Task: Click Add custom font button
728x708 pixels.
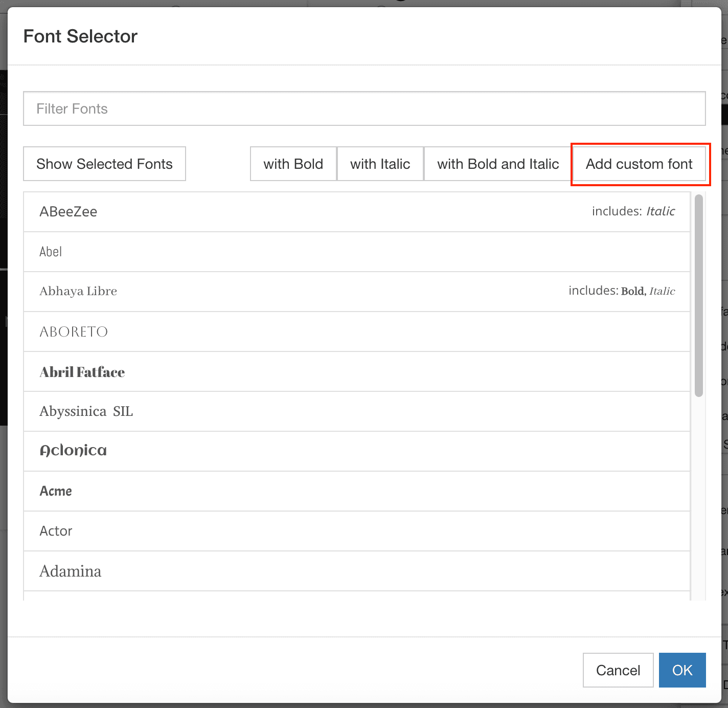Action: [639, 164]
